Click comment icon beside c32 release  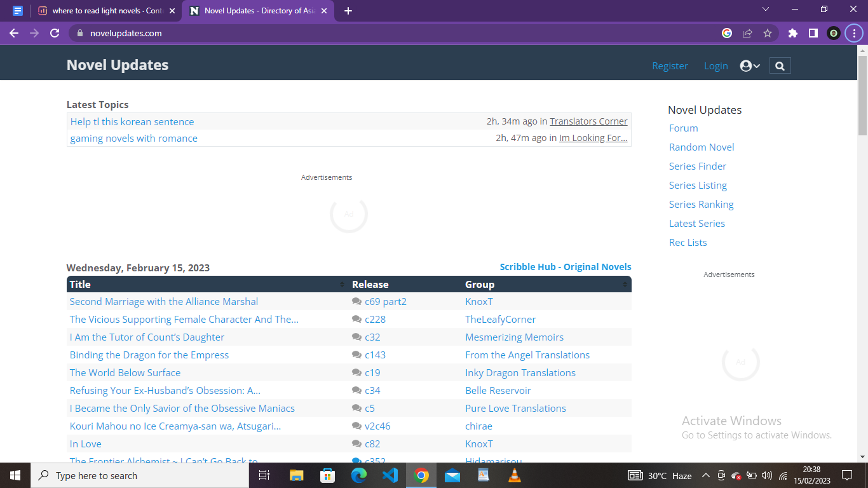(x=356, y=337)
